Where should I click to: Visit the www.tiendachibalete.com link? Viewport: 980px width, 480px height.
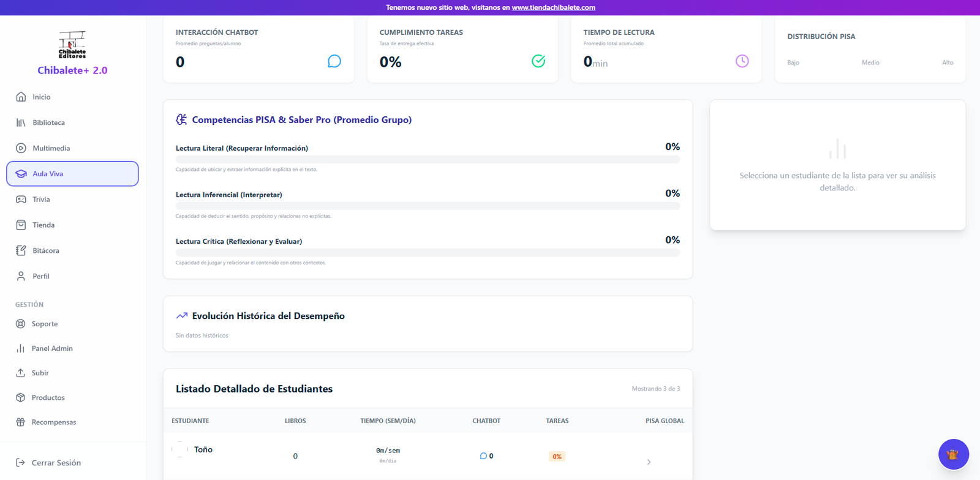553,7
